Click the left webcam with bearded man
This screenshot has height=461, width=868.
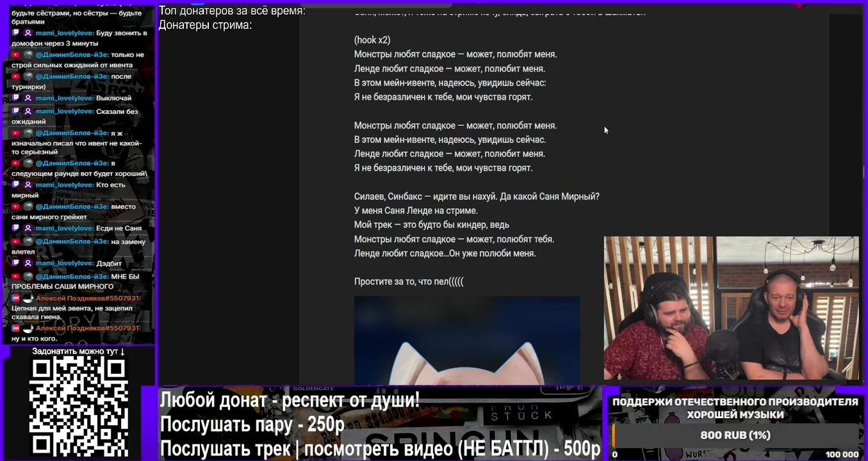[x=659, y=308]
